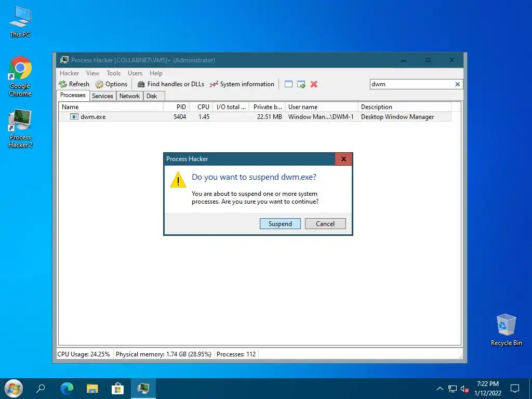Click the 22.51 MB private bytes value

pos(270,117)
